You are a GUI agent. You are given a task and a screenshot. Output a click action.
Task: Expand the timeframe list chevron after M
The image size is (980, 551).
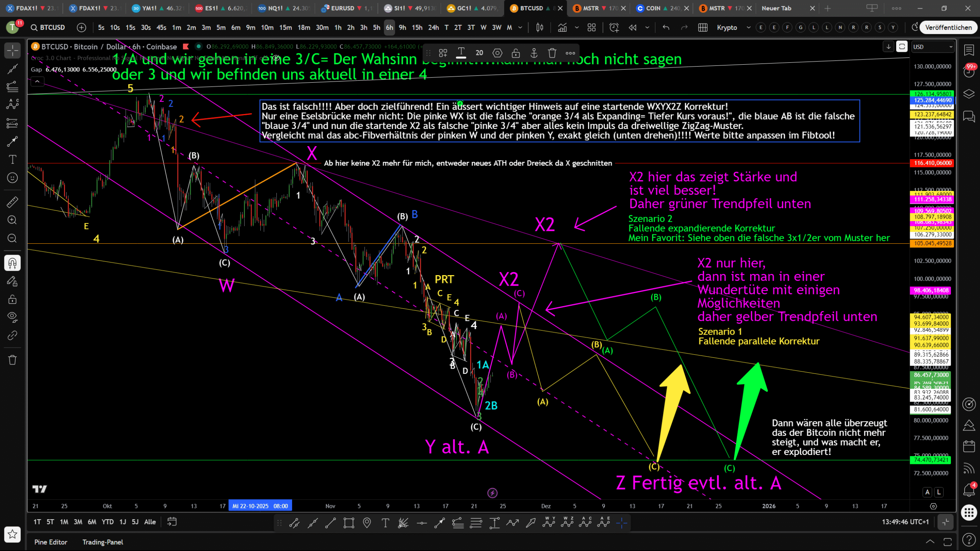point(520,27)
